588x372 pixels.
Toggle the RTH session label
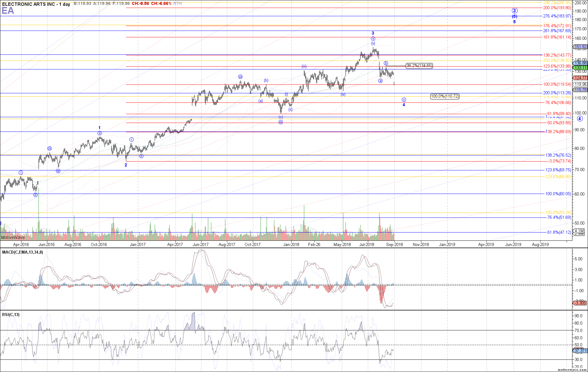(x=178, y=4)
